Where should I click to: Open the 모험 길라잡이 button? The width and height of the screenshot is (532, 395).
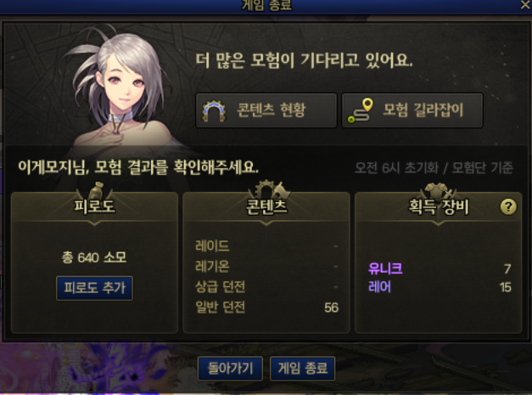click(x=412, y=110)
